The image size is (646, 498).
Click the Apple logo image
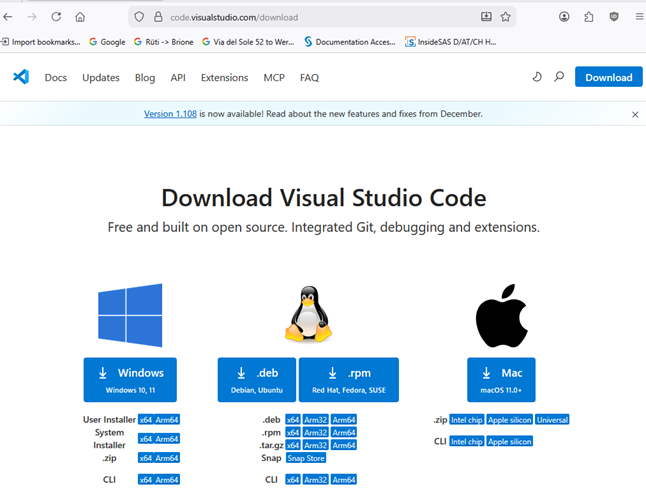(501, 316)
